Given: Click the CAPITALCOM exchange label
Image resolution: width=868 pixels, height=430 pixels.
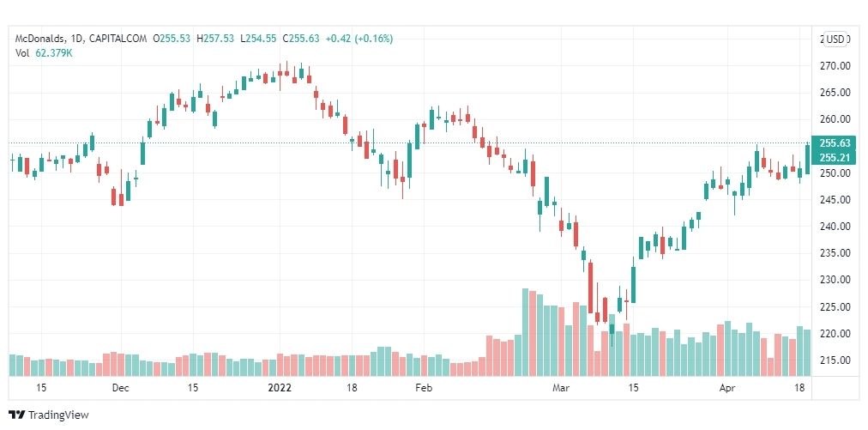Looking at the screenshot, I should [x=118, y=39].
